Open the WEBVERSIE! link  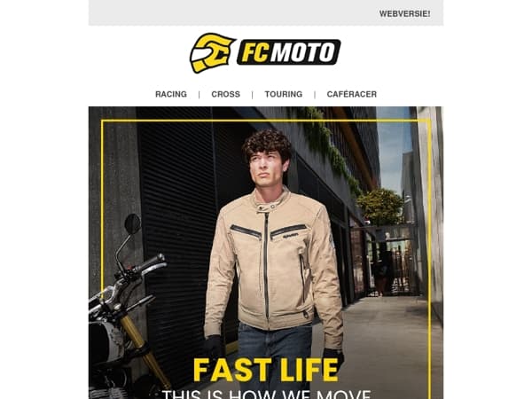tap(404, 14)
